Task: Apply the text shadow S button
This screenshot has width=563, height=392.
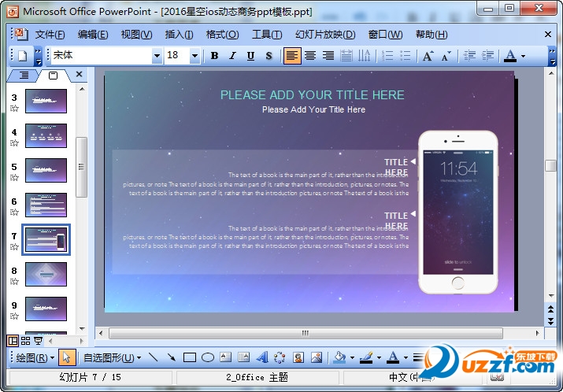Action: pos(269,56)
